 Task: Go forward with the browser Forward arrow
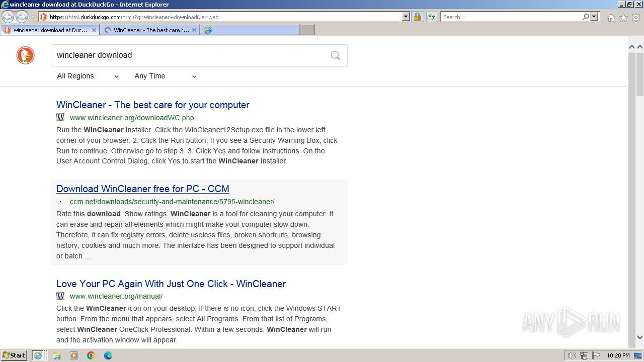point(21,17)
